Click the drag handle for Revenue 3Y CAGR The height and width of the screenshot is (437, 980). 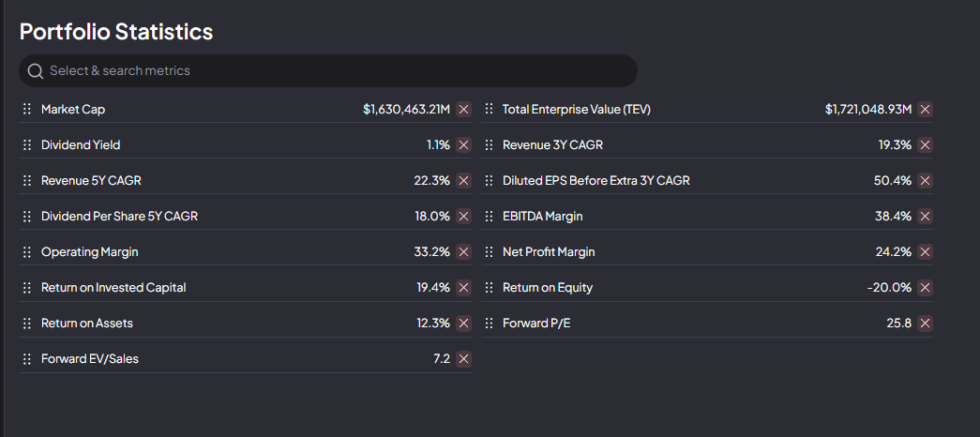point(489,145)
